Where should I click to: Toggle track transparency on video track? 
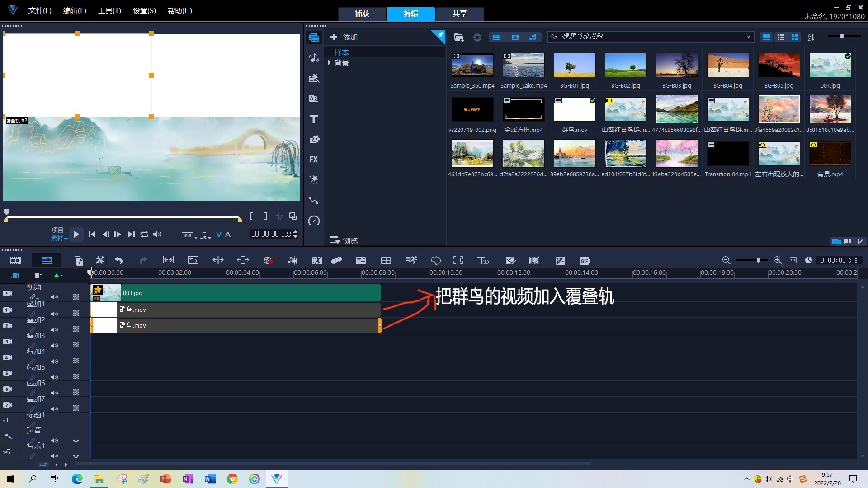click(x=76, y=297)
